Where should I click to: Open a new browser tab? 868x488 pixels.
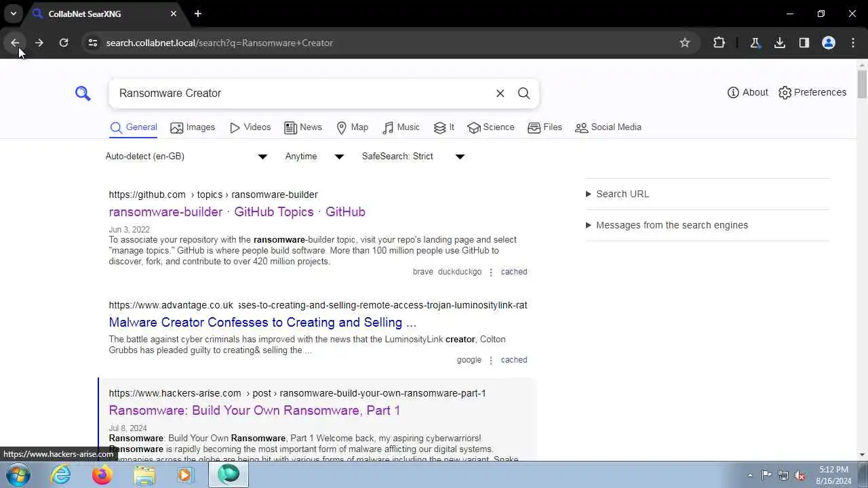click(198, 14)
